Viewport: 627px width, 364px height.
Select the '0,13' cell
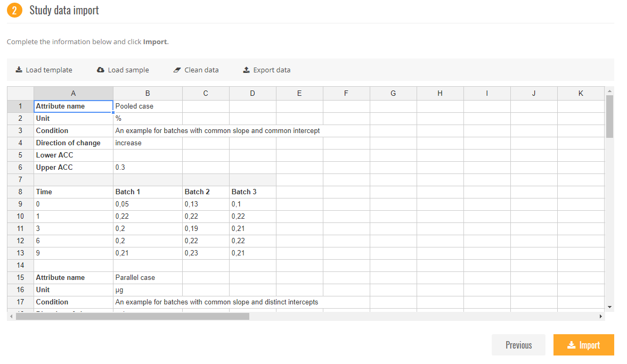[206, 204]
